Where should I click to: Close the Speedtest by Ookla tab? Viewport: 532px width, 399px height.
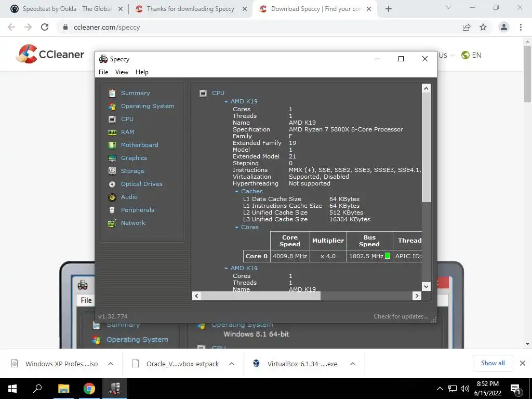pyautogui.click(x=121, y=9)
